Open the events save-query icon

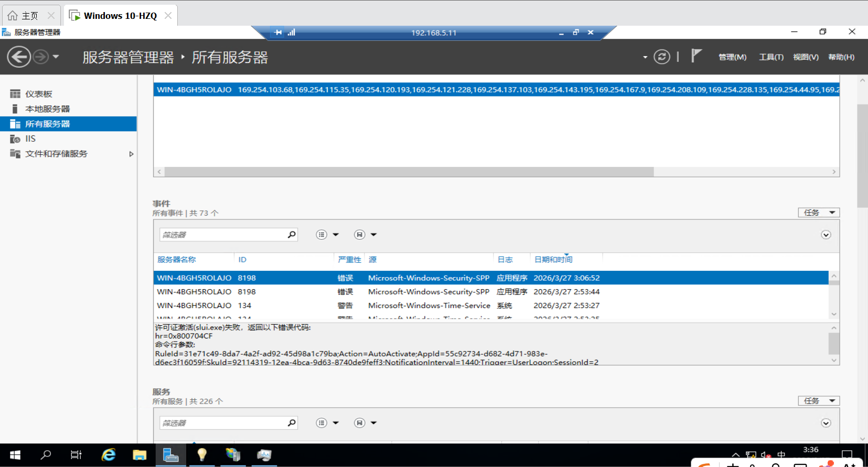(x=359, y=235)
